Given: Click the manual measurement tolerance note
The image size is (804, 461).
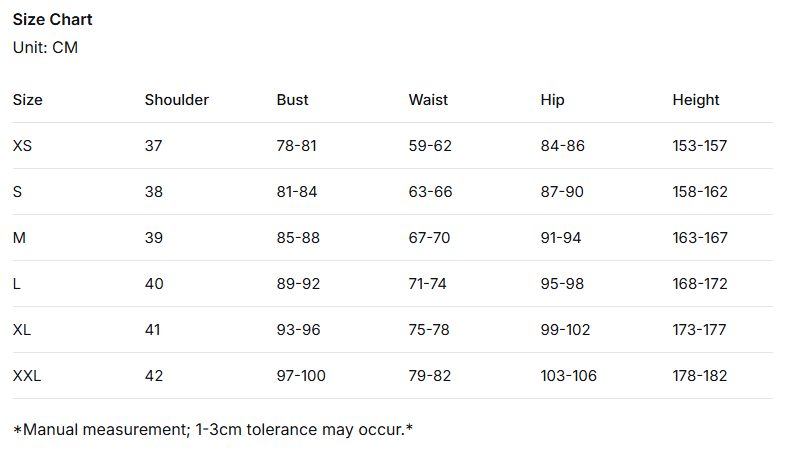Looking at the screenshot, I should coord(213,430).
